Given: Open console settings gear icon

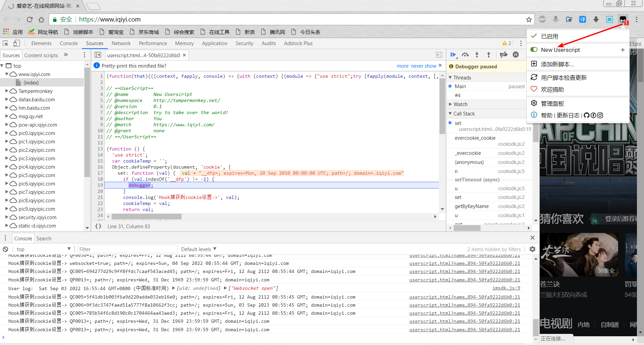Looking at the screenshot, I should (x=532, y=249).
